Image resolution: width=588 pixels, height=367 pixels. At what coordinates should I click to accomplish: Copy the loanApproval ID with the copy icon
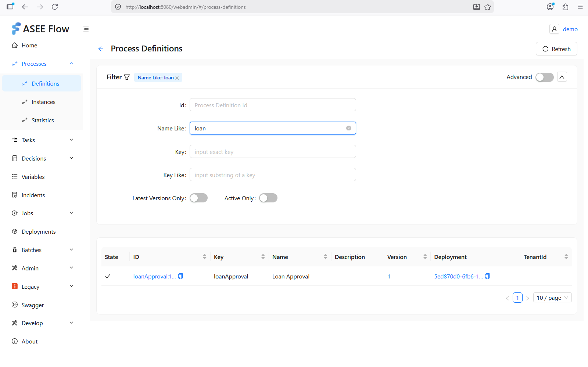pos(180,276)
